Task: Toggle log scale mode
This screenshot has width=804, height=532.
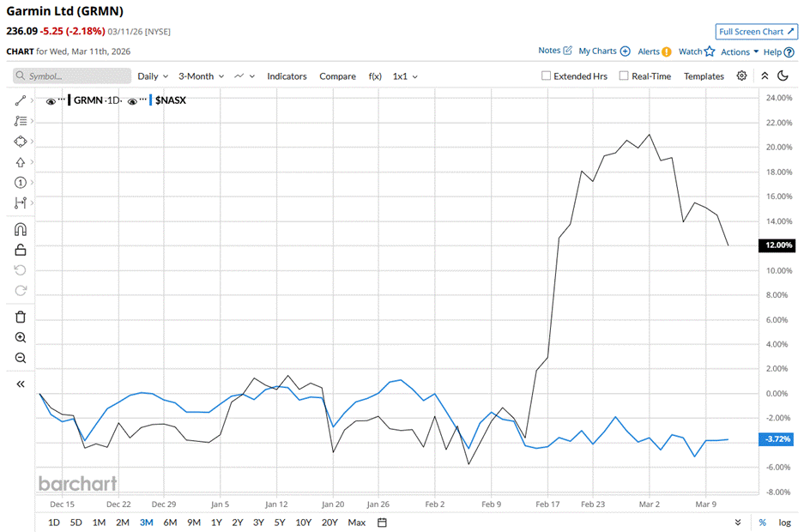Action: (x=784, y=523)
